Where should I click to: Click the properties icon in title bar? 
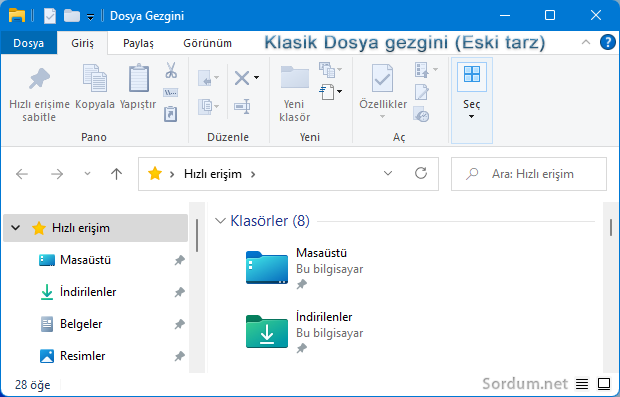pyautogui.click(x=50, y=16)
